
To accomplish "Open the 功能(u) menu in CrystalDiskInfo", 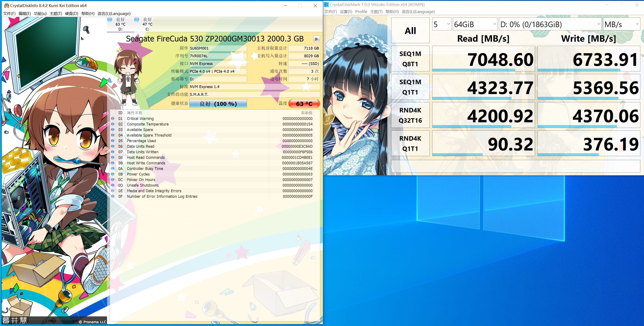I will [x=40, y=13].
